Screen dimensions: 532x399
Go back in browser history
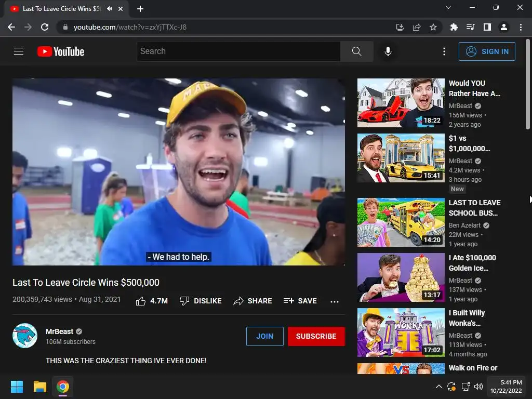coord(11,27)
